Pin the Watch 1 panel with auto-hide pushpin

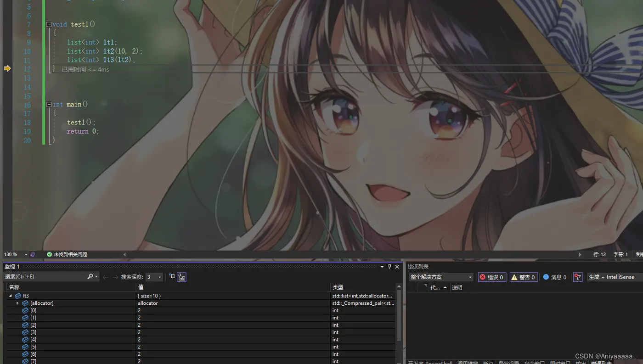[390, 267]
